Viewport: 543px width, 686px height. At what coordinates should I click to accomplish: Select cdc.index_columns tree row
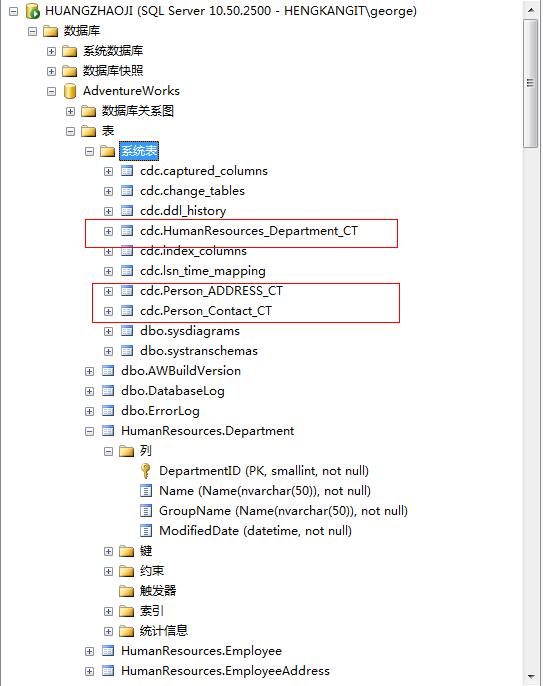pos(193,251)
